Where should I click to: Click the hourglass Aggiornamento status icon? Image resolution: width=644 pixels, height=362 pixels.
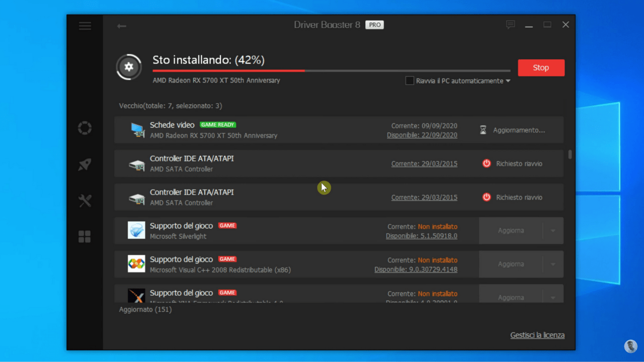point(483,130)
